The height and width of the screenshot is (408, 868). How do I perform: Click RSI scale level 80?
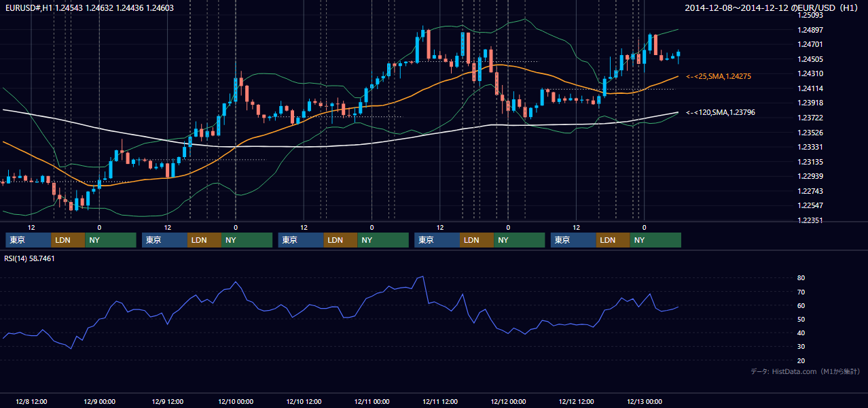(x=801, y=278)
